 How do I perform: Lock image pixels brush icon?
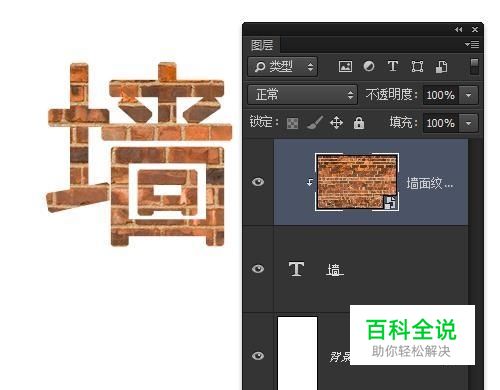[314, 123]
